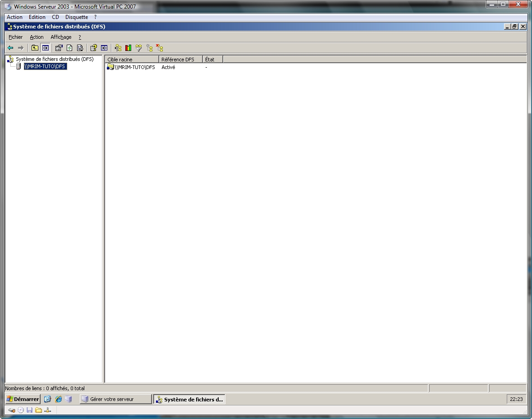Viewport: 532px width, 419px height.
Task: Open the Démarrer start menu
Action: [23, 399]
